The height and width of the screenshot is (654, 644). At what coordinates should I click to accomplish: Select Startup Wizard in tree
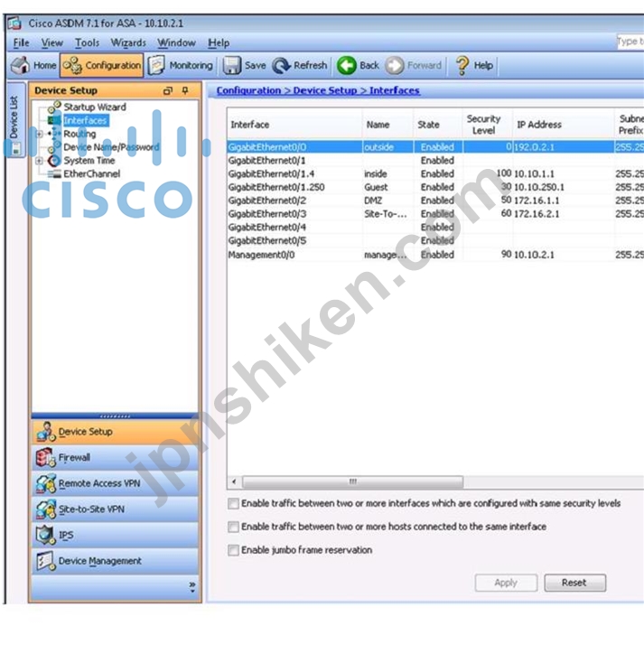click(95, 107)
